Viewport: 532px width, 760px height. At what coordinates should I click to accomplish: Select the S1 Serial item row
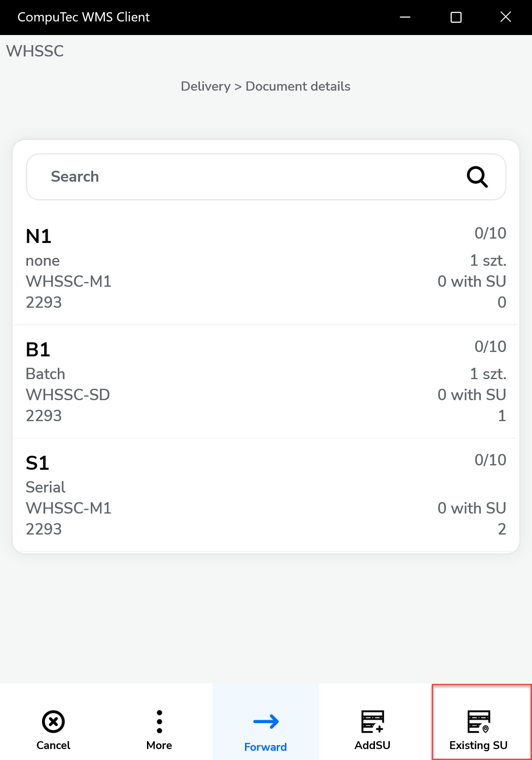pos(266,495)
